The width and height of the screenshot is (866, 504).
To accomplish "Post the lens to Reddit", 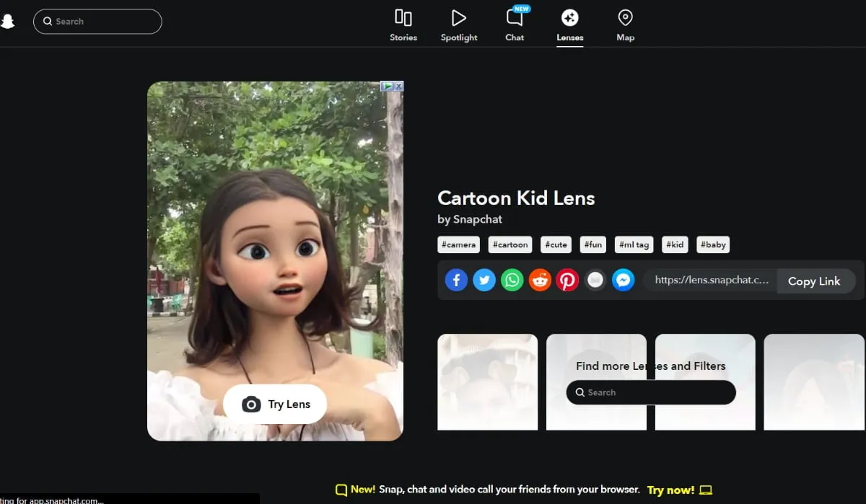I will tap(540, 280).
